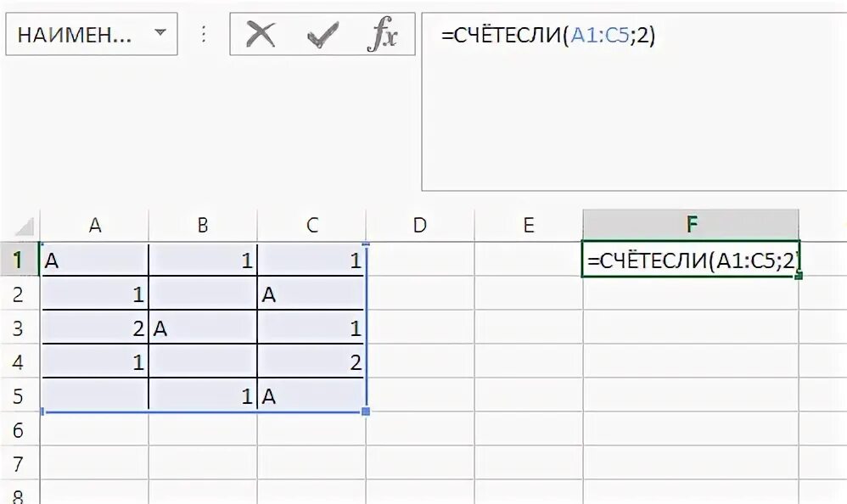The width and height of the screenshot is (847, 504).
Task: Select row 6 header
Action: (19, 430)
